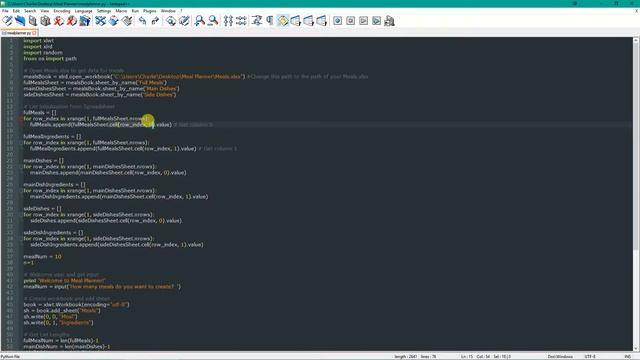Click the Close All toolbar icon

[71, 20]
